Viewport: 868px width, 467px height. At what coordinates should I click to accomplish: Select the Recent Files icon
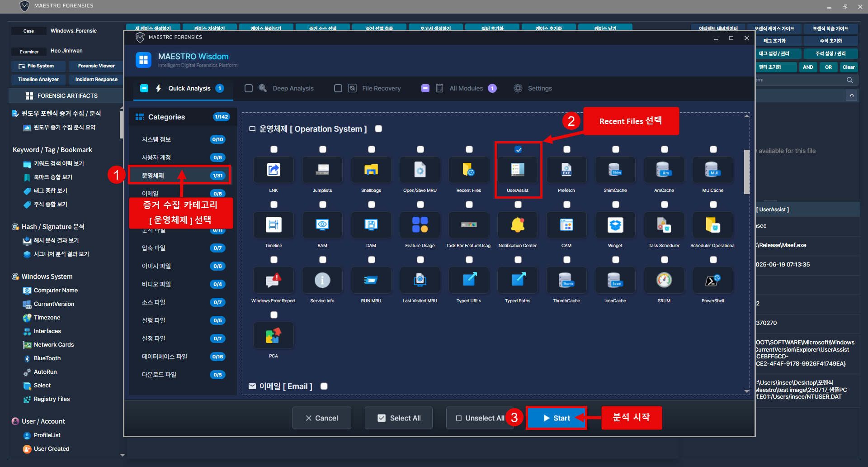click(469, 170)
